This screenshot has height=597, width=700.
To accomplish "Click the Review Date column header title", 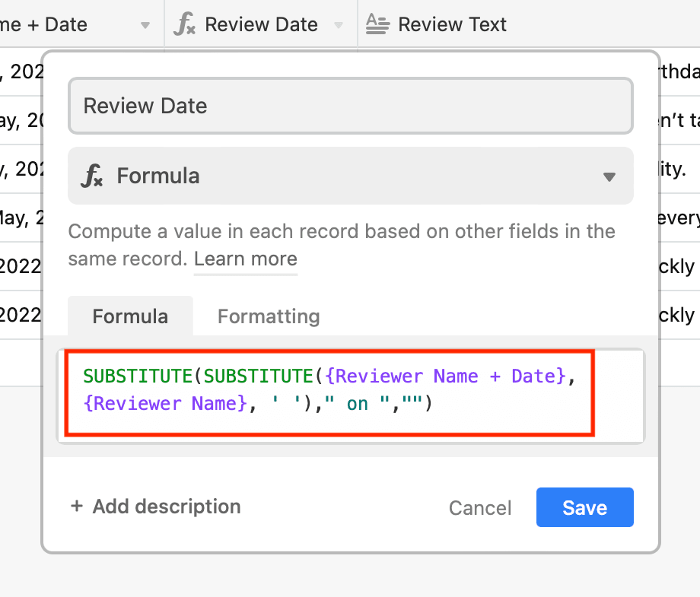I will click(x=261, y=24).
